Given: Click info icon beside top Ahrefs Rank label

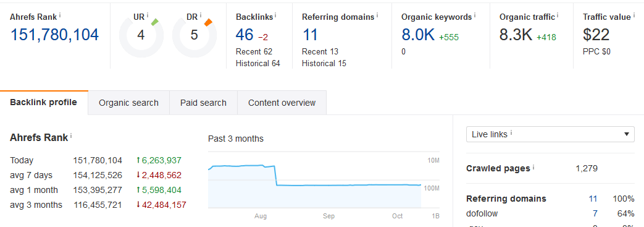Looking at the screenshot, I should (60, 15).
